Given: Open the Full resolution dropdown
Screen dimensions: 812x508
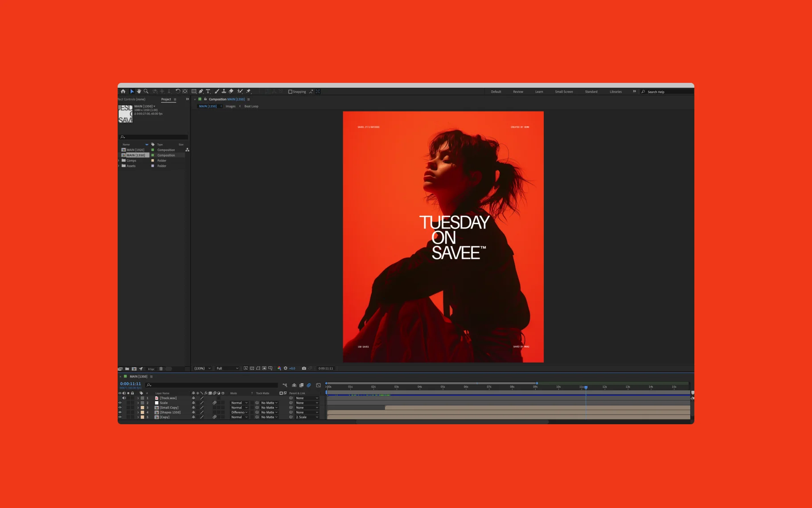Looking at the screenshot, I should 227,369.
